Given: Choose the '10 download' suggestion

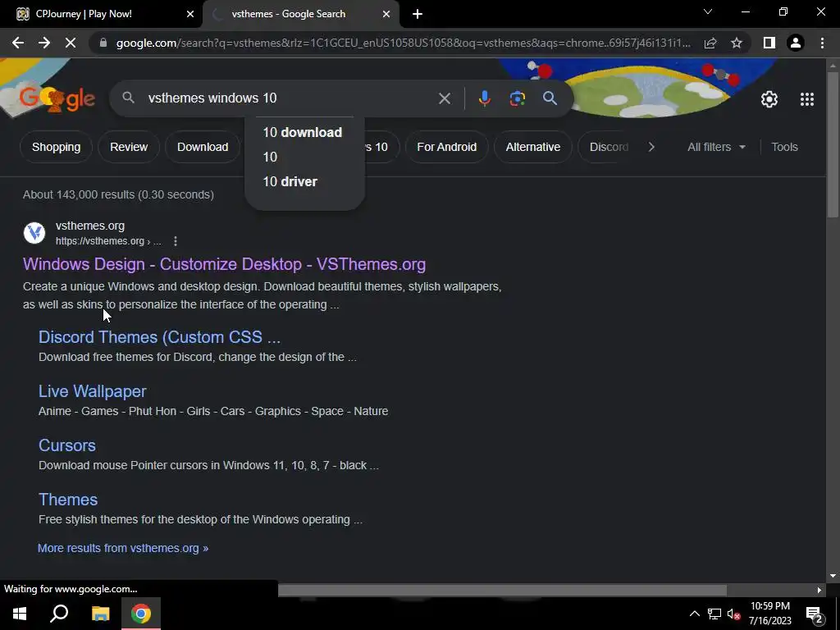Looking at the screenshot, I should click(304, 132).
